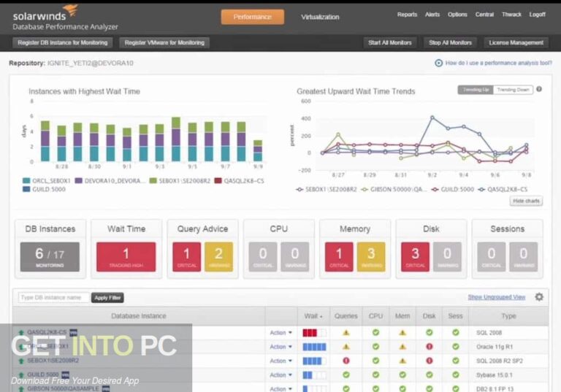This screenshot has width=561, height=392.
Task: Toggle SEBOX1\SE2008R2 line series in trends legend
Action: tap(327, 189)
